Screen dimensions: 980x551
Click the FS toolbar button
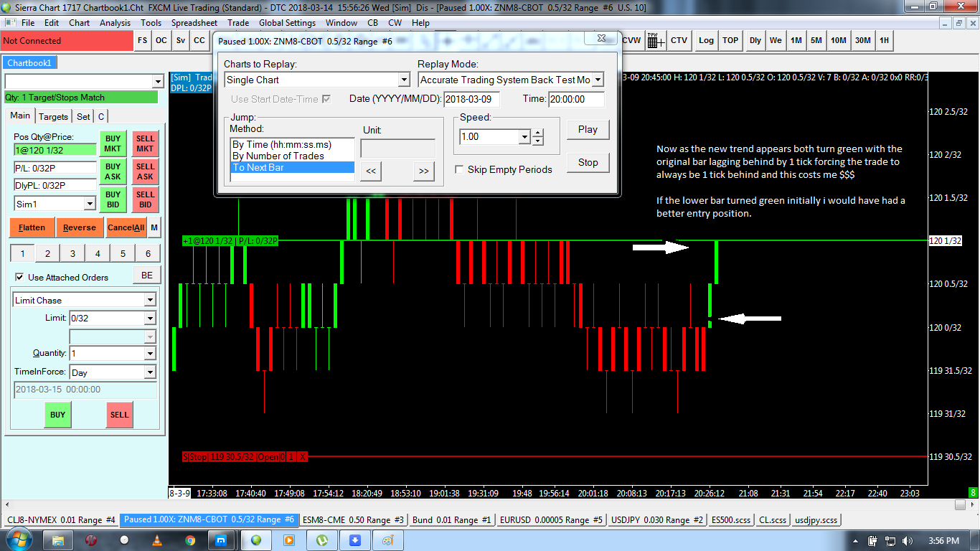[x=143, y=40]
